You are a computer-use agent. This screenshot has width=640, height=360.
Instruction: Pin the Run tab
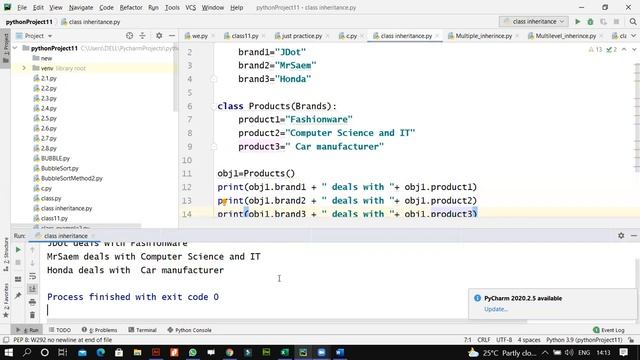(18, 296)
